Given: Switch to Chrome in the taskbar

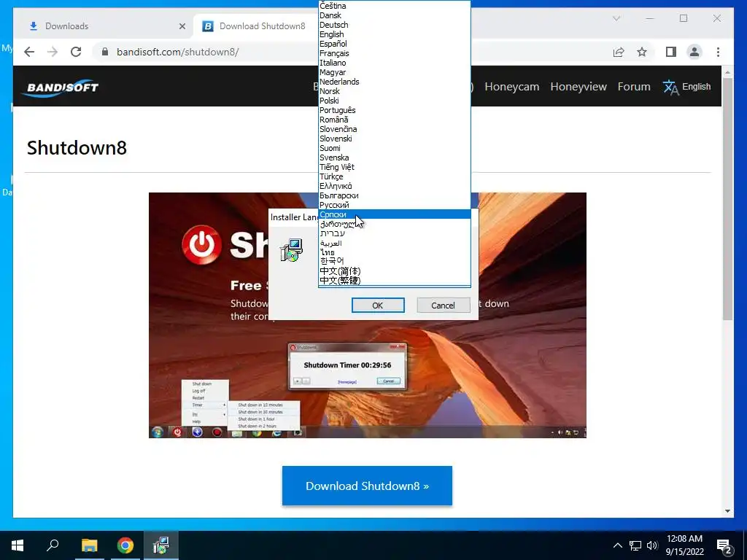Looking at the screenshot, I should 125,545.
